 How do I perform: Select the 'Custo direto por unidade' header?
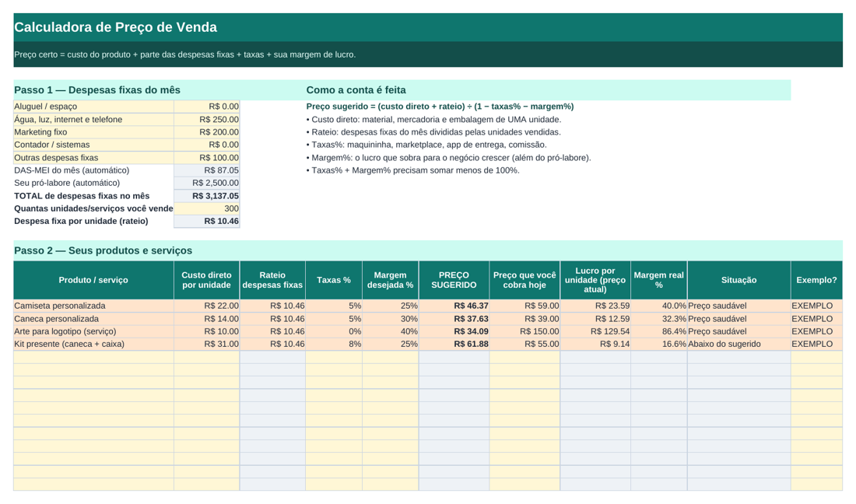(x=206, y=280)
